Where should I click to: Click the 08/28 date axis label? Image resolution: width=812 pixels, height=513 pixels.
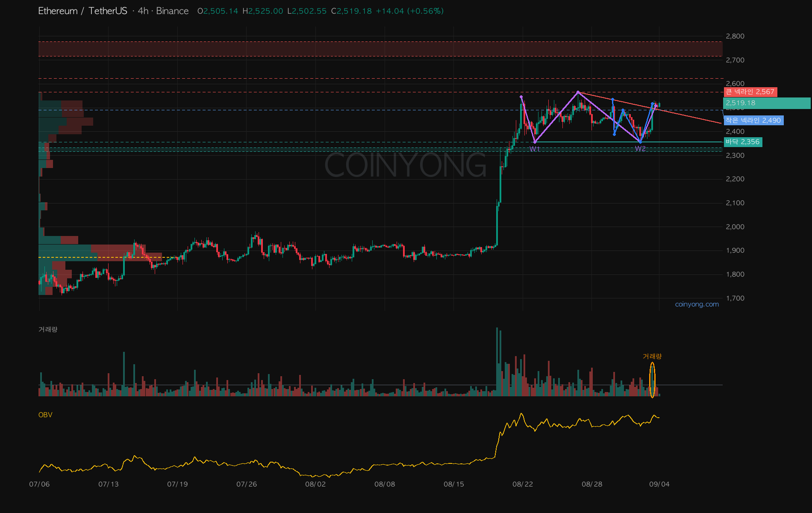592,484
